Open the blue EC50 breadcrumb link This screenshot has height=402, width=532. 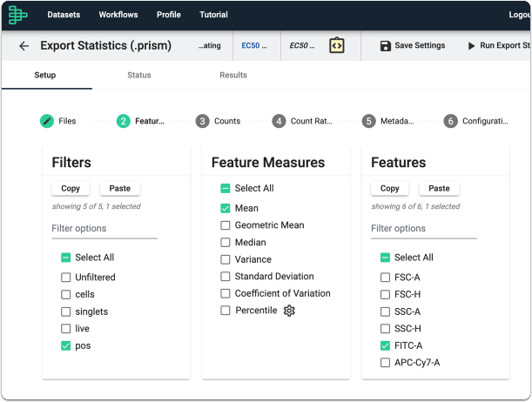click(x=254, y=45)
